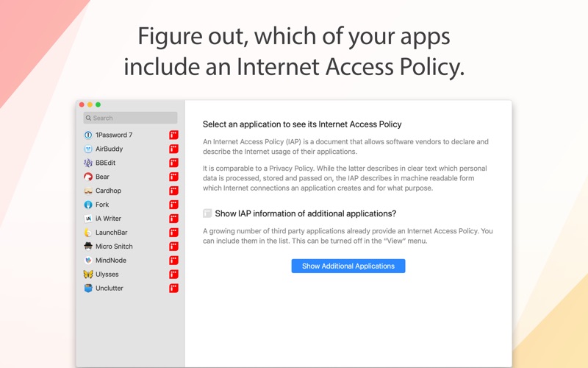This screenshot has width=588, height=368.
Task: Click red IAP badge next to Fork
Action: [173, 205]
